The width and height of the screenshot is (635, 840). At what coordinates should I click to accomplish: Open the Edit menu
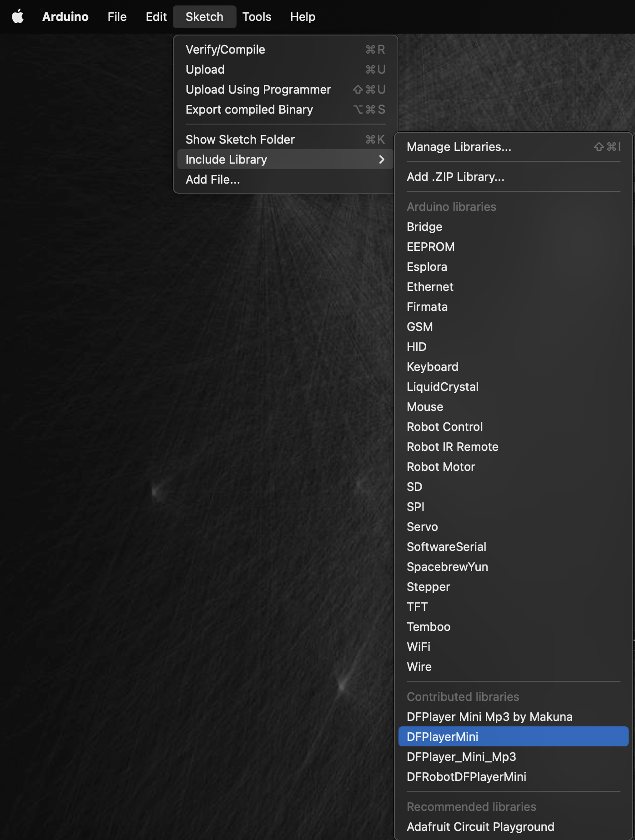click(x=156, y=17)
